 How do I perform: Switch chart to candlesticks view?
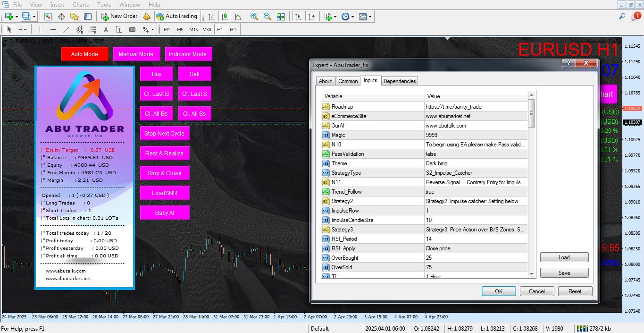224,17
